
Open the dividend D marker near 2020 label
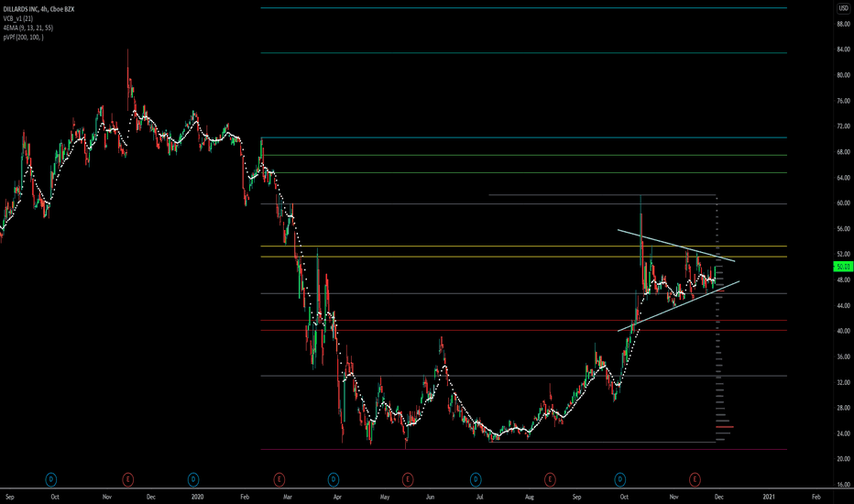192,479
